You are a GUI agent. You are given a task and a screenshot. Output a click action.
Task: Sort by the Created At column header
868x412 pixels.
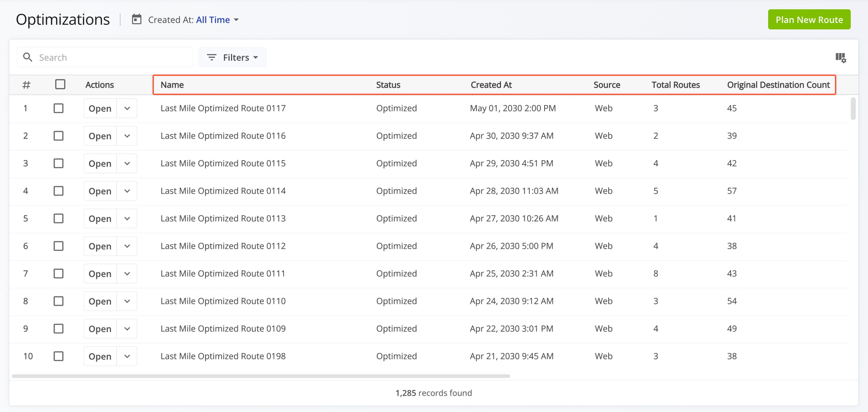491,85
